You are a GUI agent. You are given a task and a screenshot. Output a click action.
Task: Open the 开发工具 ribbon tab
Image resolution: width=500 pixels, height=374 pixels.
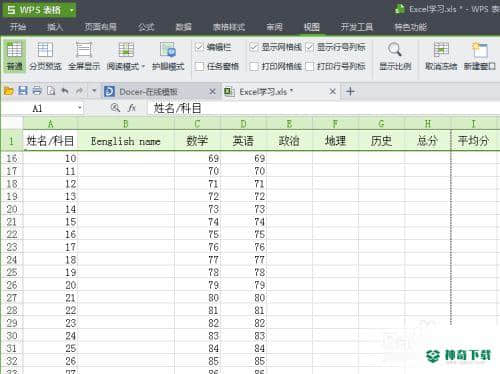pos(357,27)
